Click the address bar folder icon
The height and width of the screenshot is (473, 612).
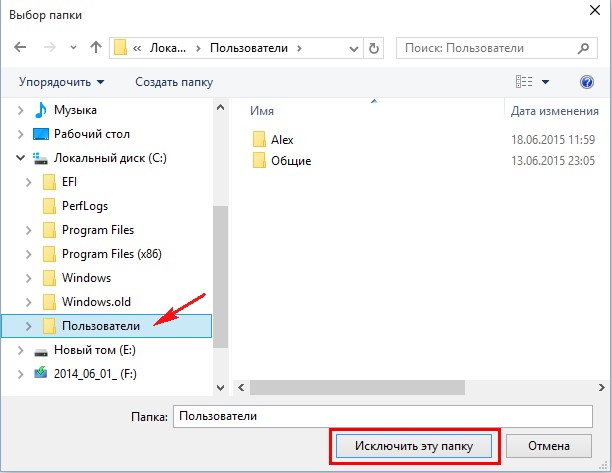120,48
